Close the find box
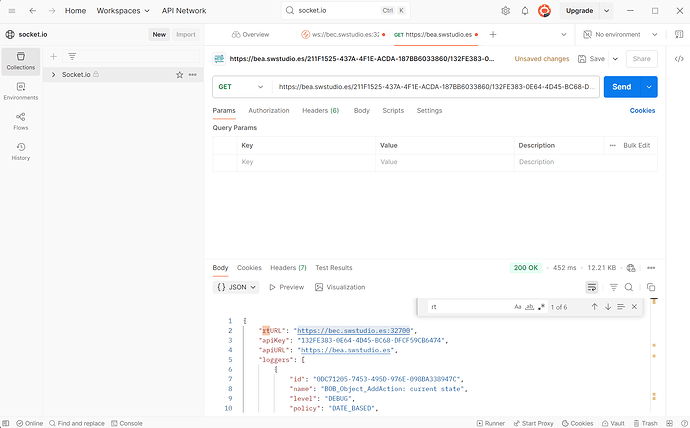The width and height of the screenshot is (690, 428). (x=634, y=307)
